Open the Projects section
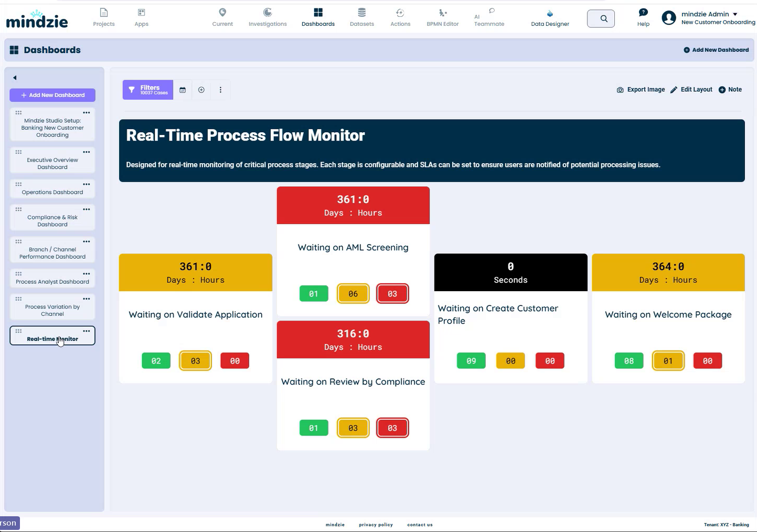The image size is (757, 532). click(104, 17)
